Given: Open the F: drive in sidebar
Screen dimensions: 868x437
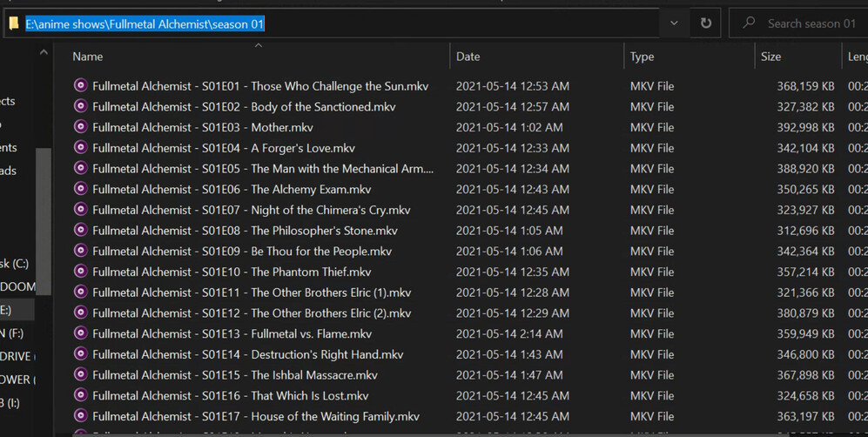Looking at the screenshot, I should pos(12,333).
